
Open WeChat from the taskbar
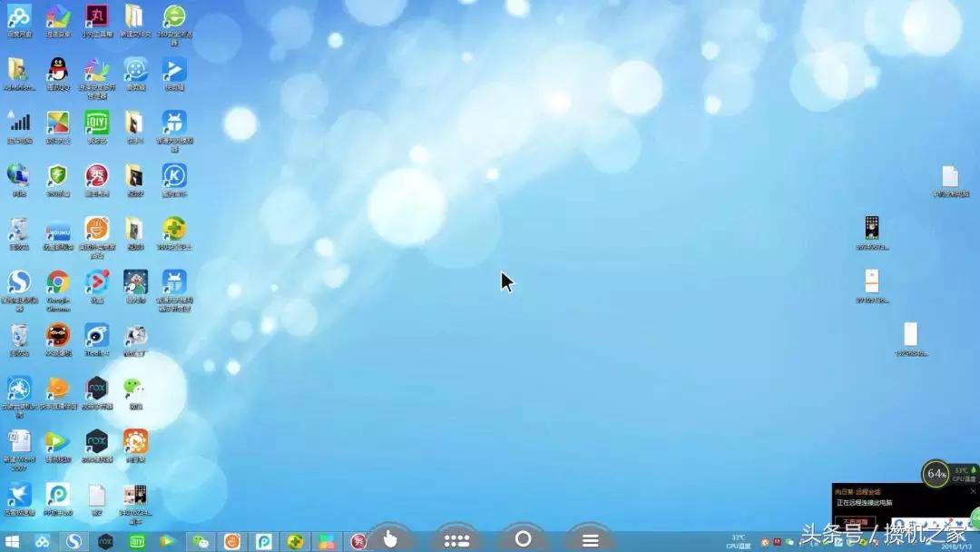click(x=200, y=541)
